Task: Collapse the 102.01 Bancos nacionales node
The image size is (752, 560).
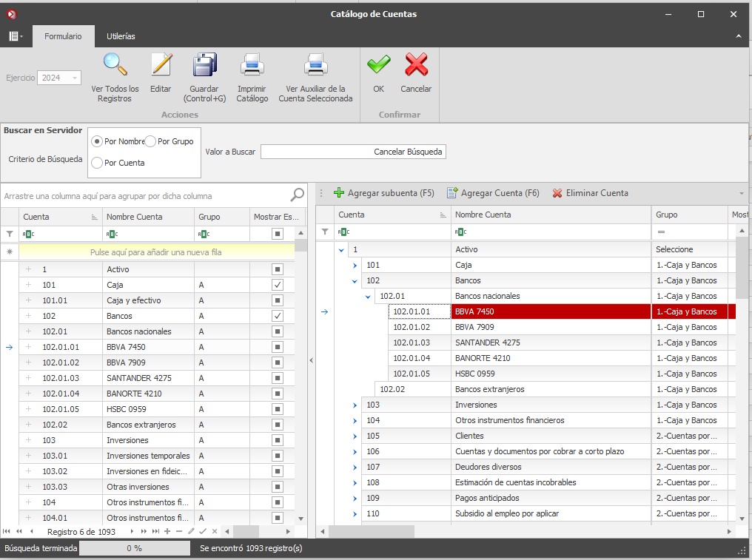Action: 368,297
